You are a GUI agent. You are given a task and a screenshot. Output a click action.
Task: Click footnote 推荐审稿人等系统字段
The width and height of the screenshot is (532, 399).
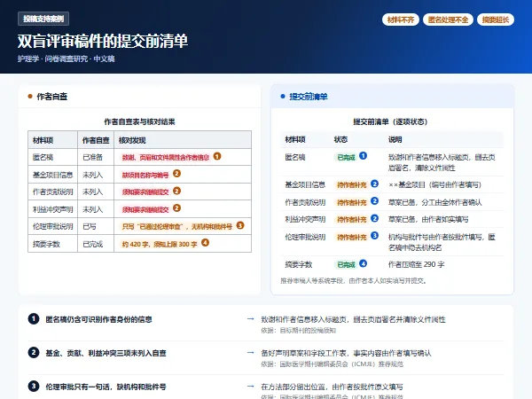(x=354, y=281)
